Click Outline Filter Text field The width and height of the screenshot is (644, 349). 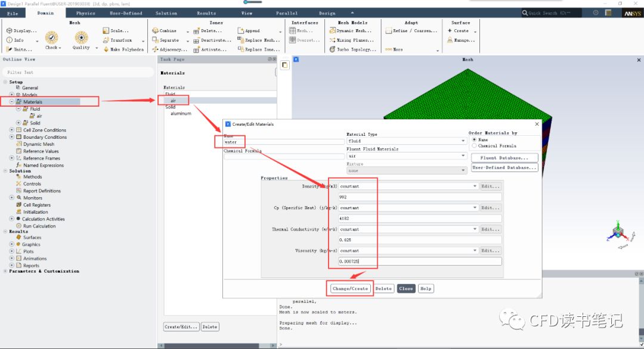coord(78,72)
